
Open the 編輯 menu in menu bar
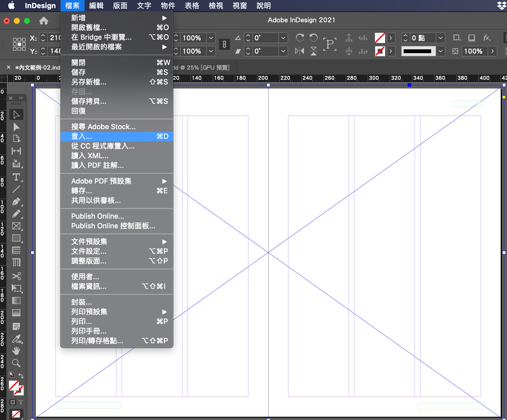point(96,6)
